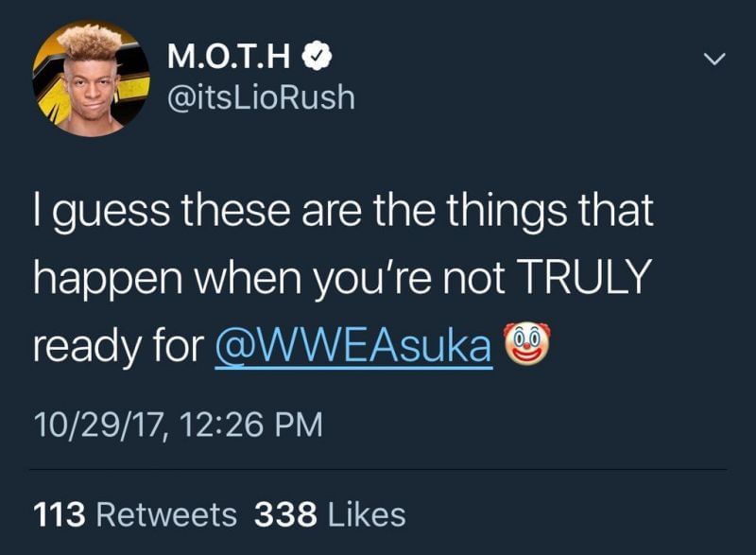Open the tweet options chevron menu
Screen dimensions: 756x555
(x=715, y=61)
